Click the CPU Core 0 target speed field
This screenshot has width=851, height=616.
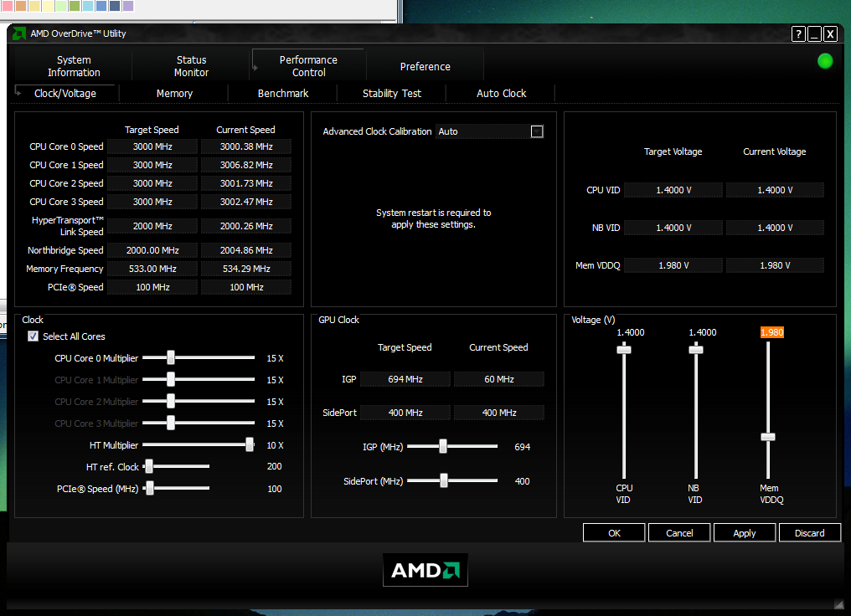152,146
